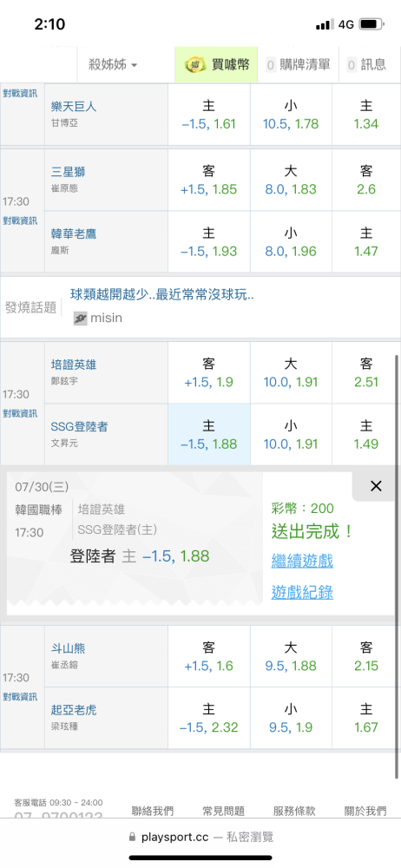Click the 繼續遊戲 link
The image size is (401, 868).
[x=302, y=561]
